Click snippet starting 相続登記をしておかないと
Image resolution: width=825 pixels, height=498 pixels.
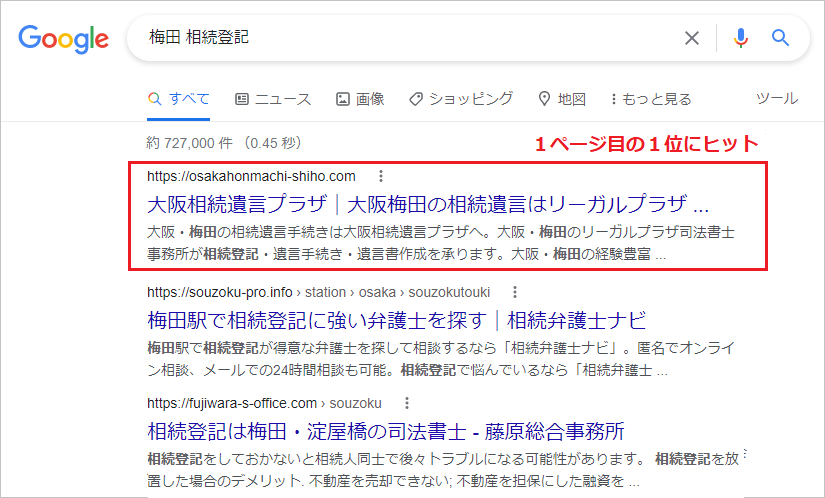[443, 470]
